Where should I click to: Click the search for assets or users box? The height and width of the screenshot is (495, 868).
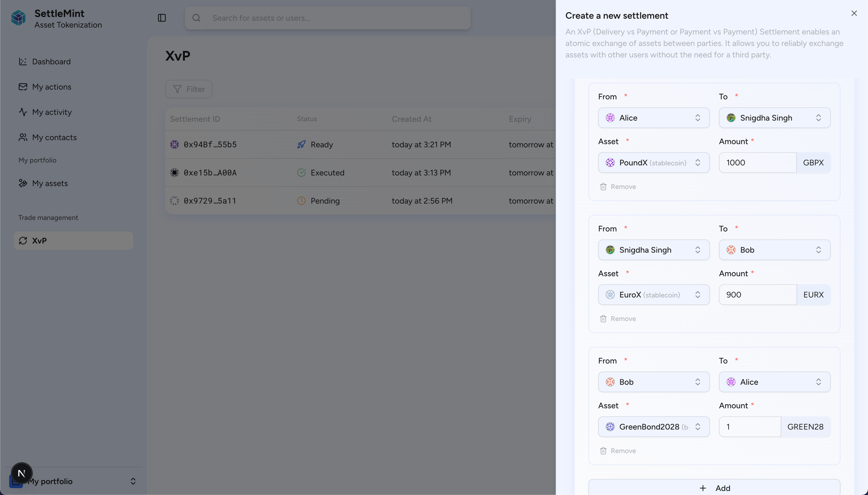[x=336, y=18]
